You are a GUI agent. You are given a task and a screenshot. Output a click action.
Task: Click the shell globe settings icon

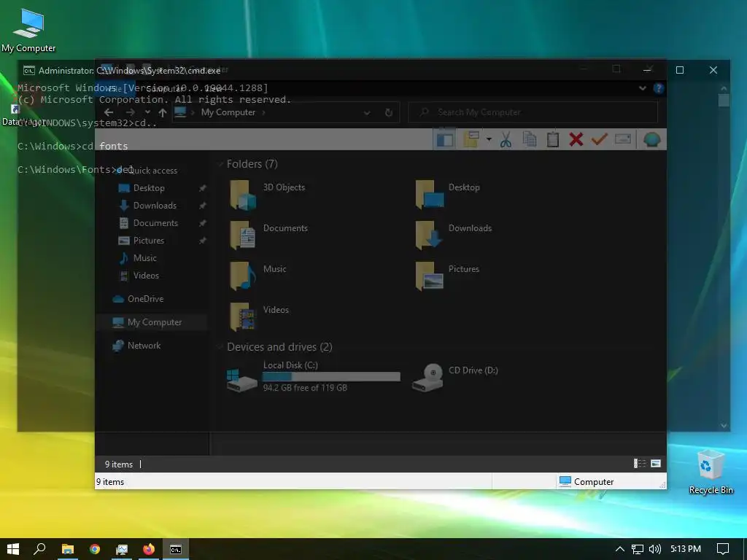pyautogui.click(x=651, y=139)
